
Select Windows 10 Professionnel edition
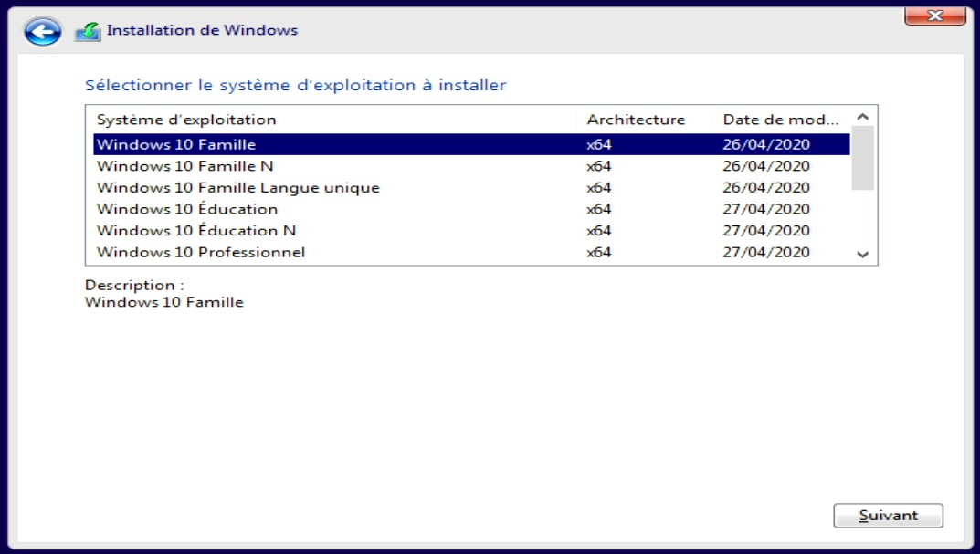(x=201, y=253)
